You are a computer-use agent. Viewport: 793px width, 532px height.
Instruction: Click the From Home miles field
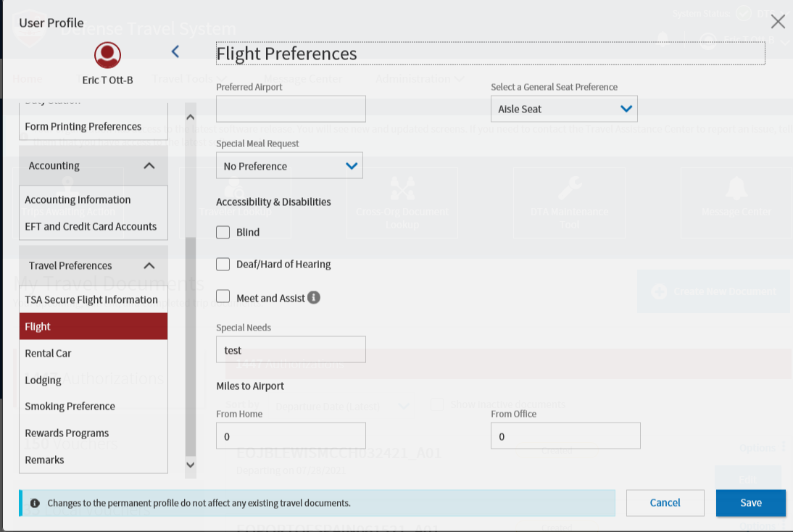(x=291, y=436)
